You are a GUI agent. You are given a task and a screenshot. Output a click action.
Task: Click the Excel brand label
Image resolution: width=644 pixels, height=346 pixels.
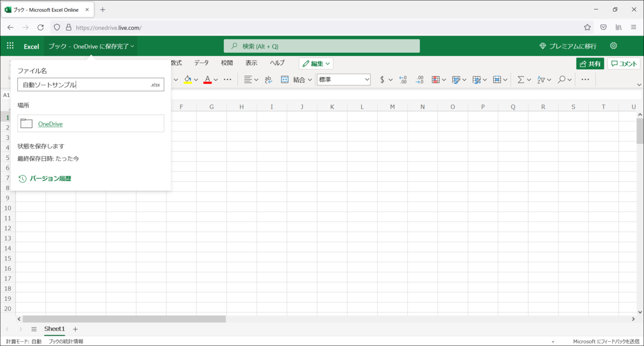click(31, 46)
